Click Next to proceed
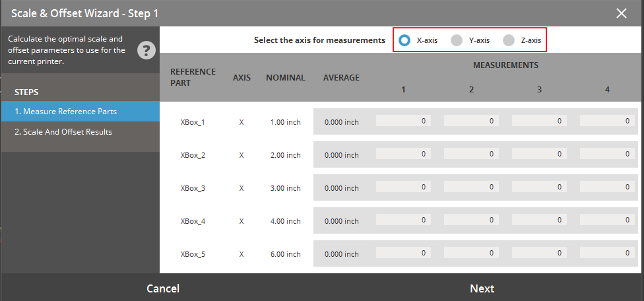Image resolution: width=644 pixels, height=301 pixels. tap(482, 288)
